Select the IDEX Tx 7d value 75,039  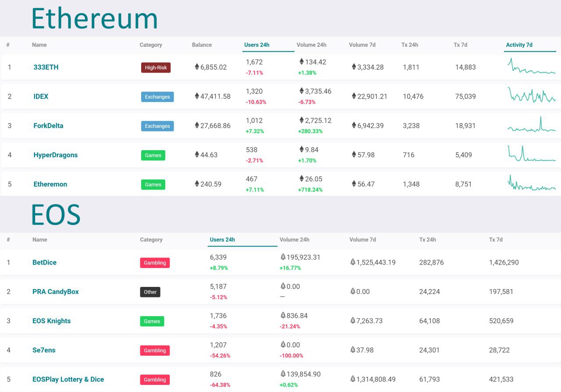pyautogui.click(x=465, y=96)
